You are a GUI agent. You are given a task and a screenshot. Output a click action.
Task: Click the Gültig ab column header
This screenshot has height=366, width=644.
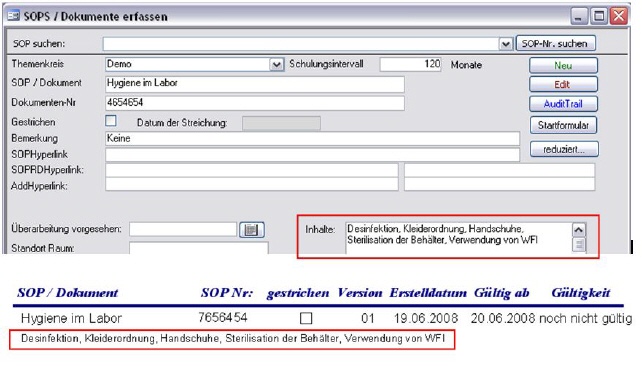coord(501,293)
